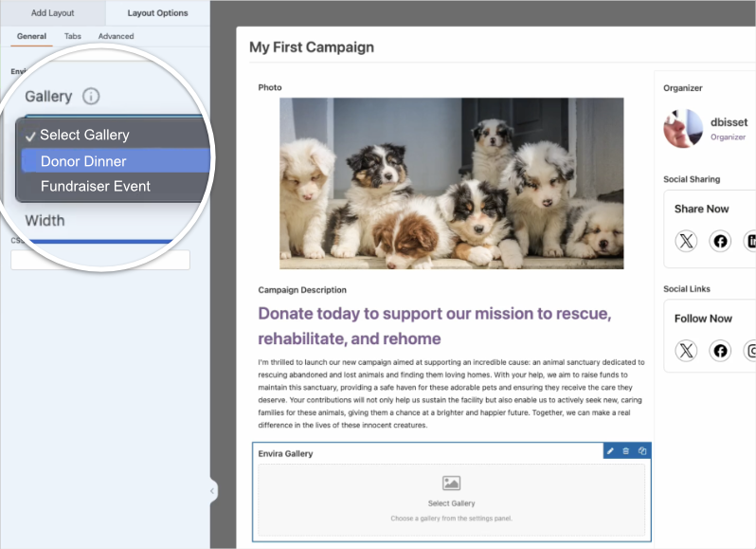This screenshot has width=756, height=549.
Task: Click the CSS class input field
Action: (100, 260)
